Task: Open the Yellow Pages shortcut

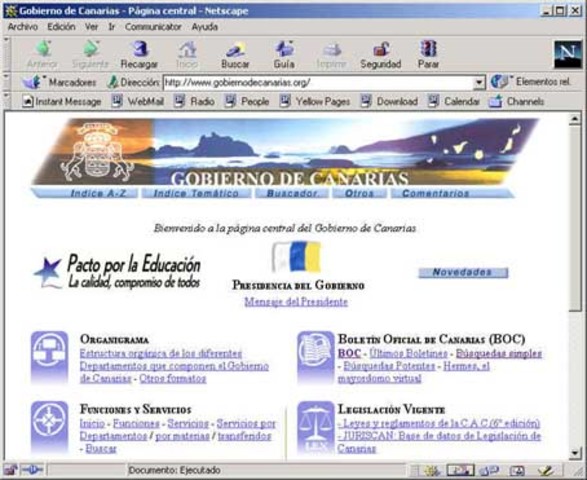Action: pos(315,101)
